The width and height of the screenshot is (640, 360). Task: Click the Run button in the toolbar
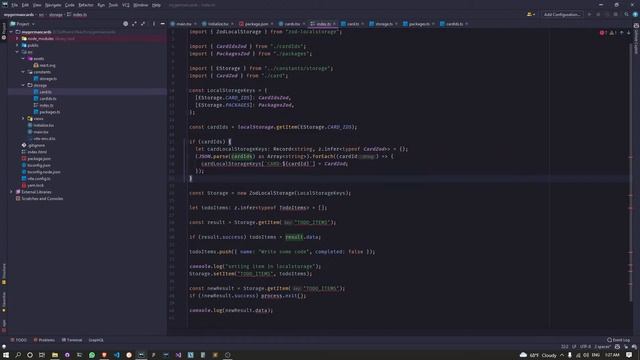(x=589, y=14)
